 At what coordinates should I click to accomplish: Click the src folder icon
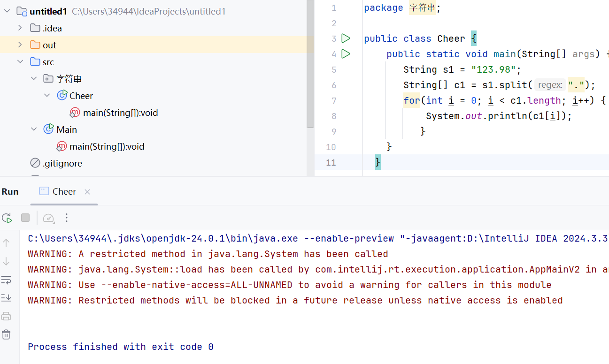pyautogui.click(x=35, y=62)
